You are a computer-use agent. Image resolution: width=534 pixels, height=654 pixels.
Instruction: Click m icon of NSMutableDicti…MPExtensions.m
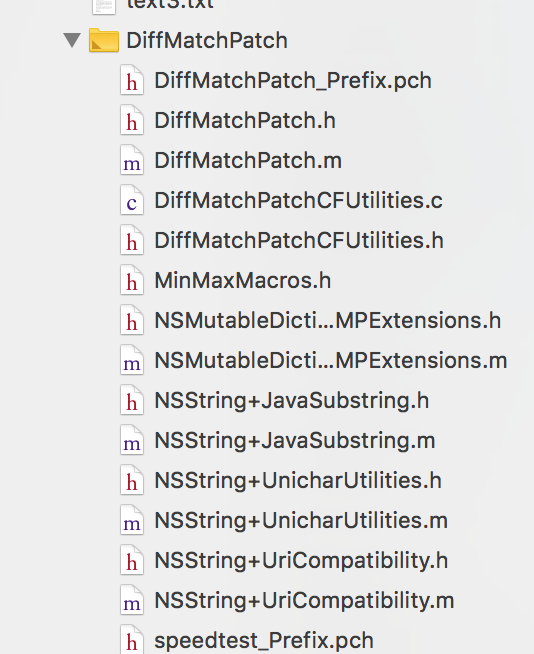[x=132, y=360]
